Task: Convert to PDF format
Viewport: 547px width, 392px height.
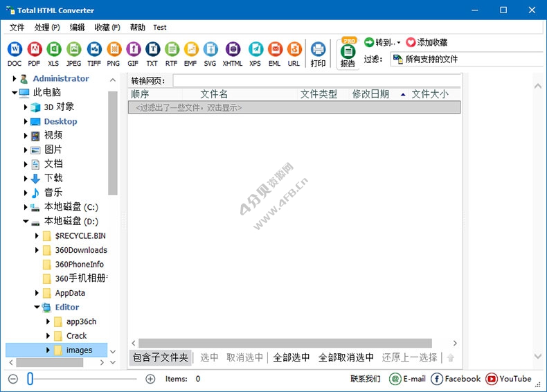Action: [34, 54]
